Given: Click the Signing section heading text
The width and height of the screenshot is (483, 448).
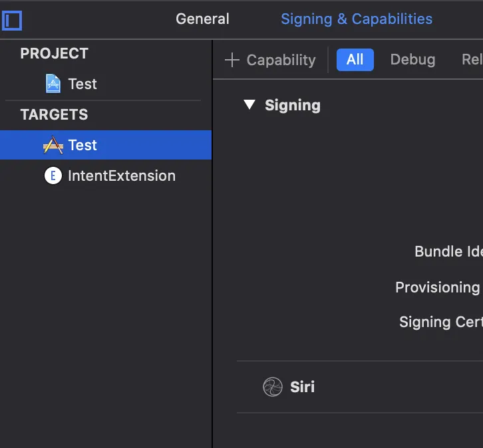Looking at the screenshot, I should [293, 105].
